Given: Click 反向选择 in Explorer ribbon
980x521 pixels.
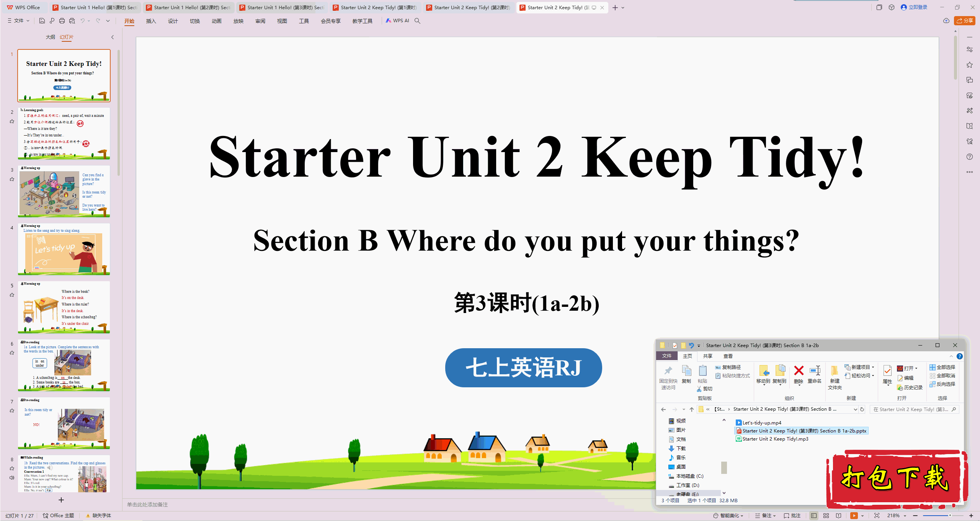Looking at the screenshot, I should click(942, 384).
